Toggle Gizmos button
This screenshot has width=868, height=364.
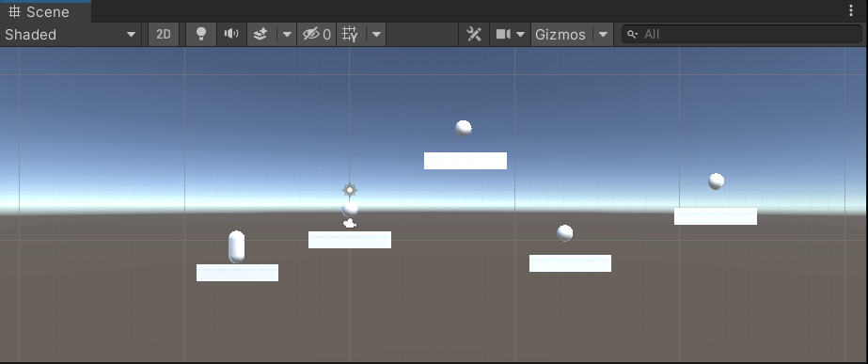tap(560, 35)
